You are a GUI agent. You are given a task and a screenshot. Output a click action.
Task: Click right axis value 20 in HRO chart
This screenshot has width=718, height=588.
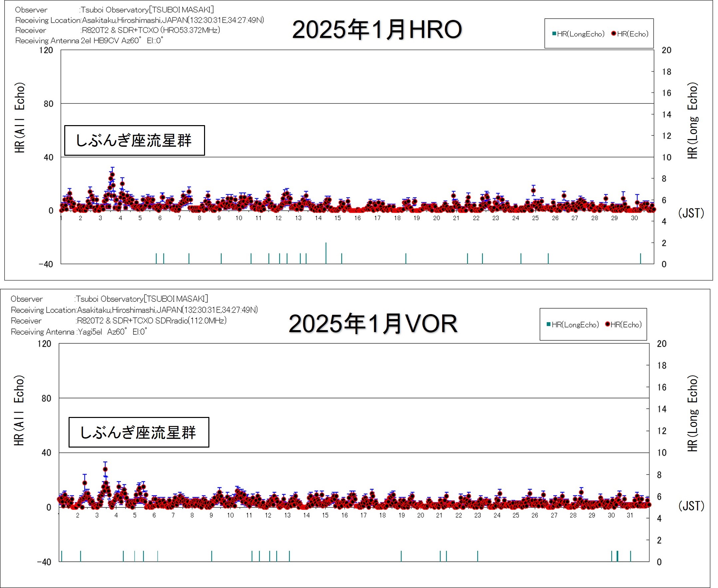666,50
